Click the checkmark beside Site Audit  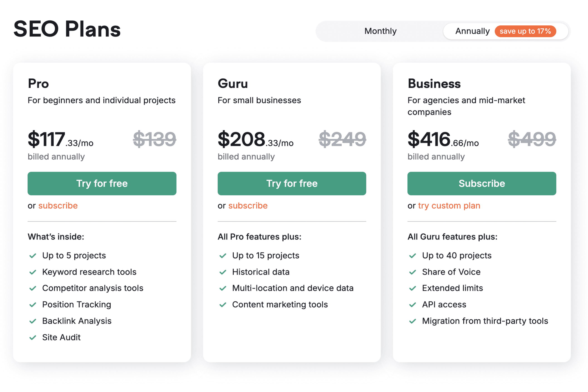coord(33,337)
